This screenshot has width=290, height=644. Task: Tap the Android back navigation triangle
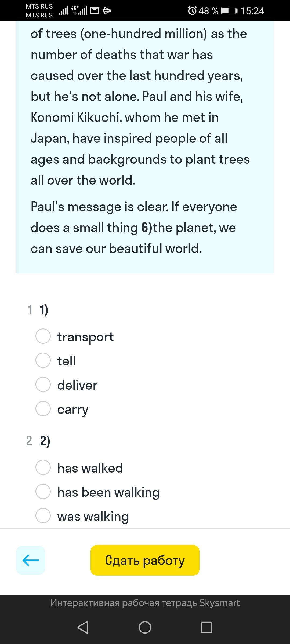[x=83, y=627]
